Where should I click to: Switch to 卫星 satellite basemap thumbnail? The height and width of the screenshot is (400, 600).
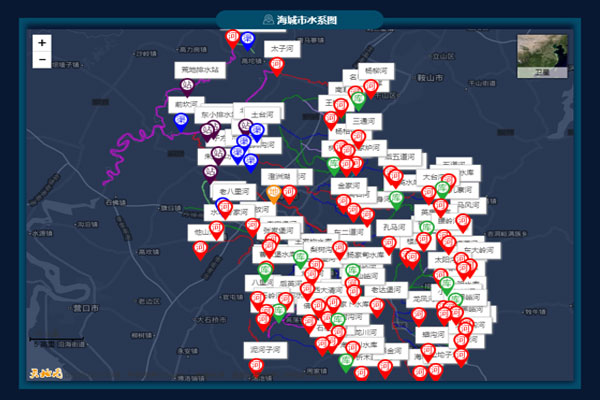pos(542,56)
